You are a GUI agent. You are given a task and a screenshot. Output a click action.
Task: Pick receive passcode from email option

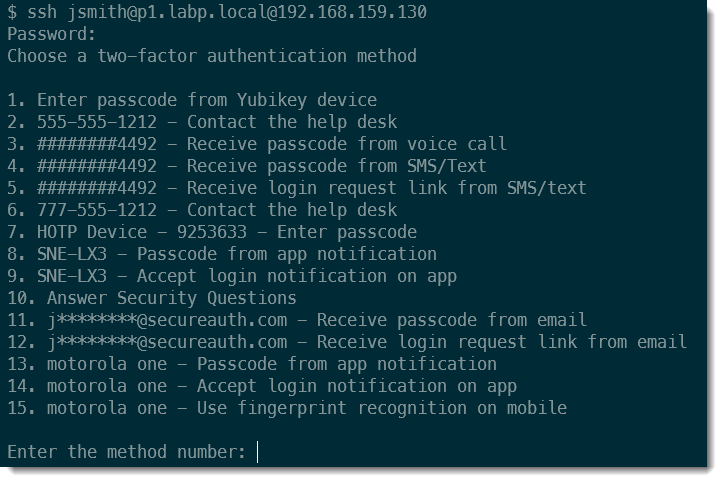[x=297, y=320]
